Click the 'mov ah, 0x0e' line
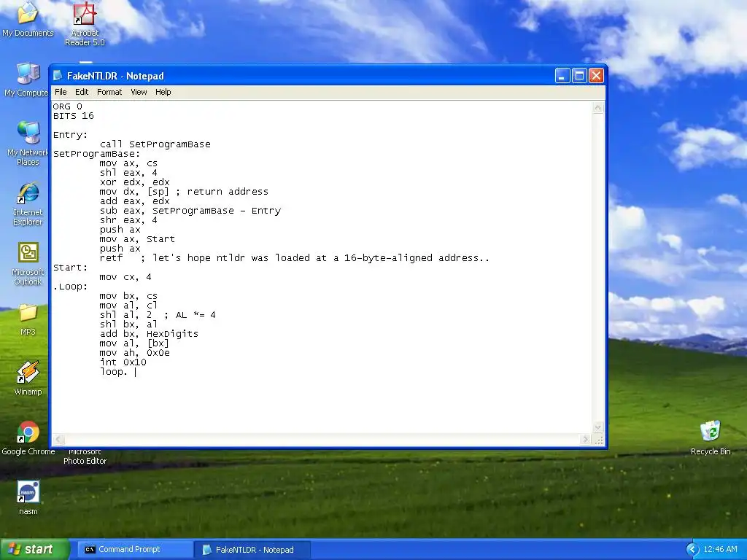 coord(134,353)
